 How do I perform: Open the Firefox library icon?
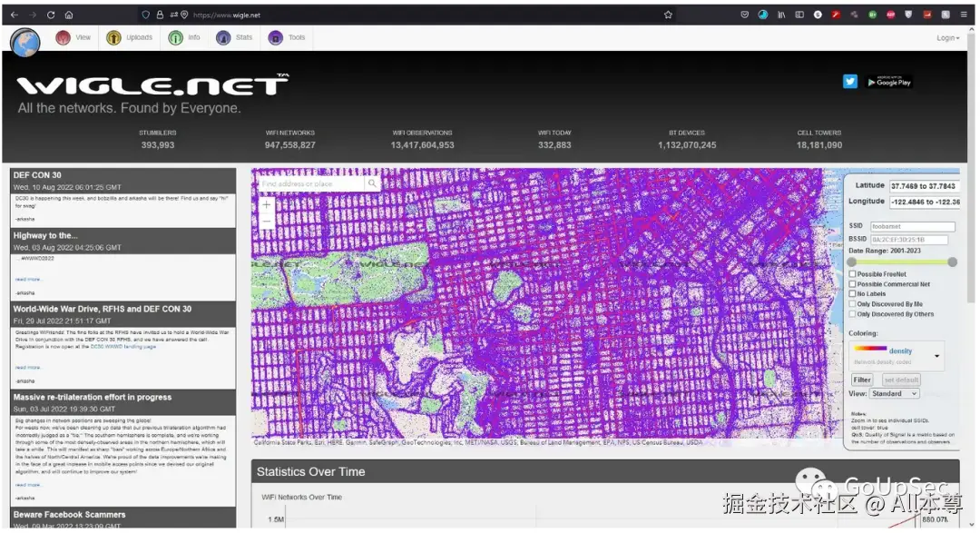(x=781, y=15)
